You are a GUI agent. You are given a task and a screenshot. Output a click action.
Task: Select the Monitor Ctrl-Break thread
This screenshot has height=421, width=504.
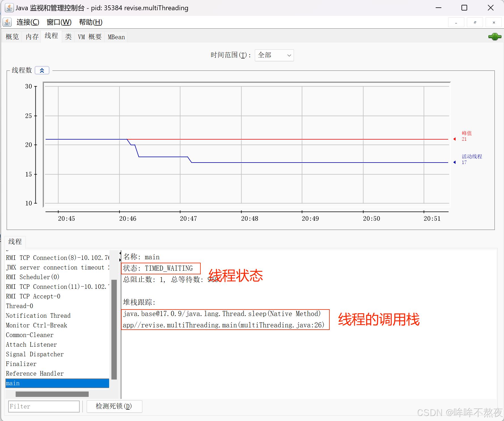coord(57,325)
